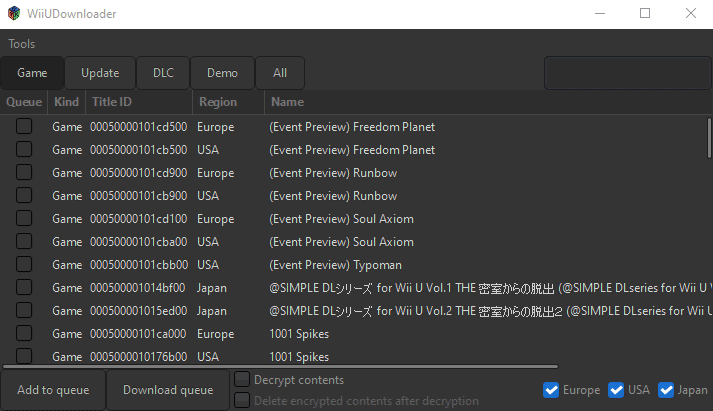Image resolution: width=713 pixels, height=411 pixels.
Task: Click '1001 Spikes' name in Europe row
Action: click(299, 334)
